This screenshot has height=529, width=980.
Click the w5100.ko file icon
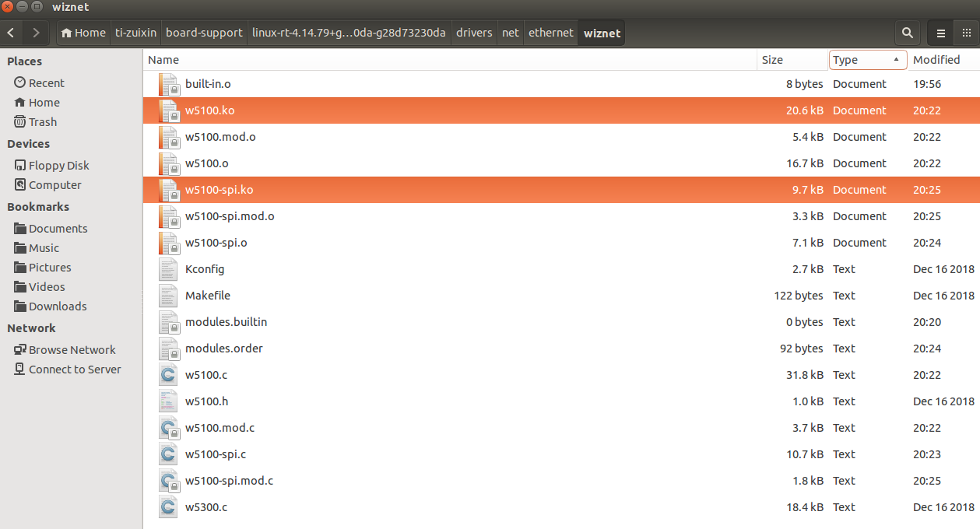point(168,110)
